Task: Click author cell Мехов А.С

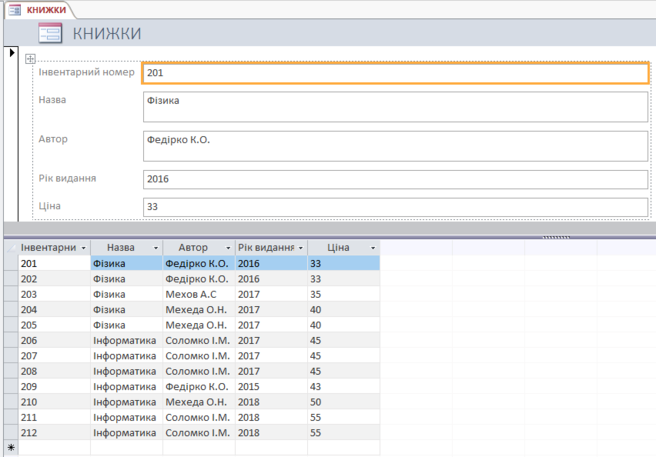Action: pyautogui.click(x=199, y=294)
